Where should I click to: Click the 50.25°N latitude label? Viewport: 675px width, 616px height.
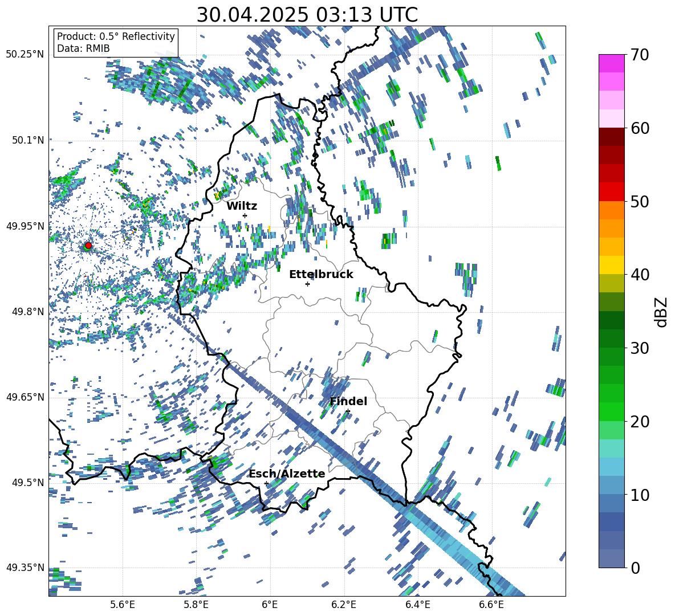(25, 55)
